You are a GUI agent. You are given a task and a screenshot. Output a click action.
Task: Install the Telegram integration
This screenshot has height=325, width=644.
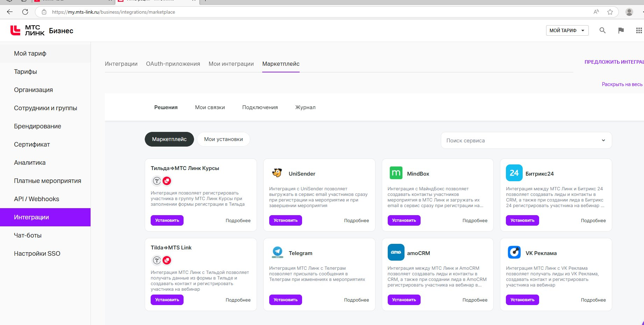click(286, 300)
